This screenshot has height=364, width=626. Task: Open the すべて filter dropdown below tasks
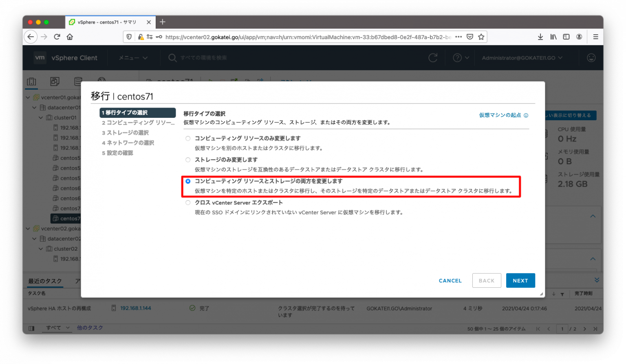(x=57, y=328)
